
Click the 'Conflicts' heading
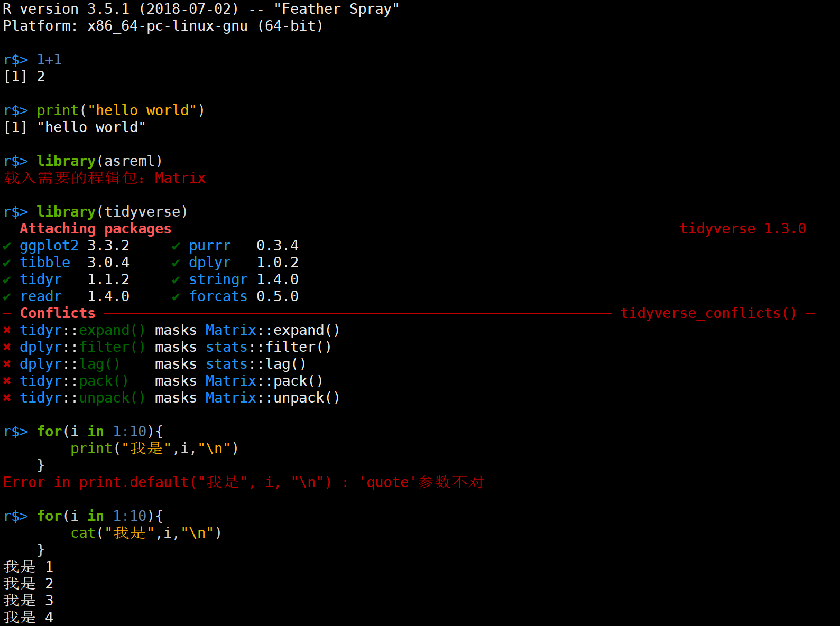pos(58,313)
